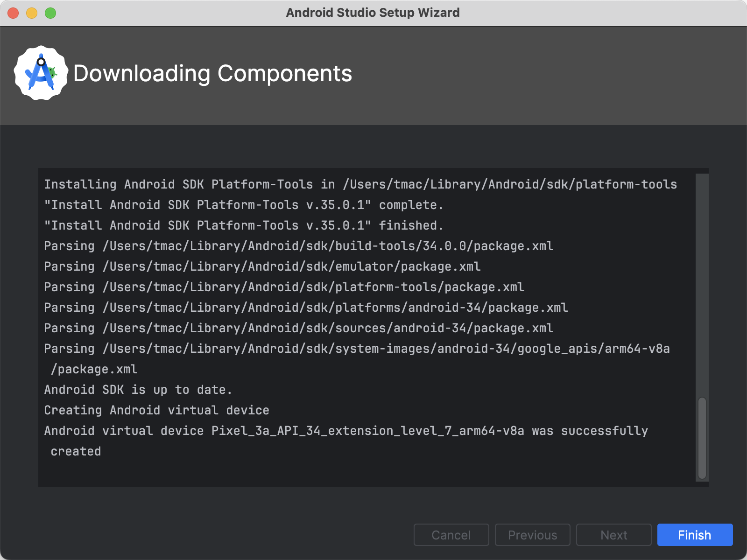Click the Downloading Components heading

pyautogui.click(x=213, y=74)
